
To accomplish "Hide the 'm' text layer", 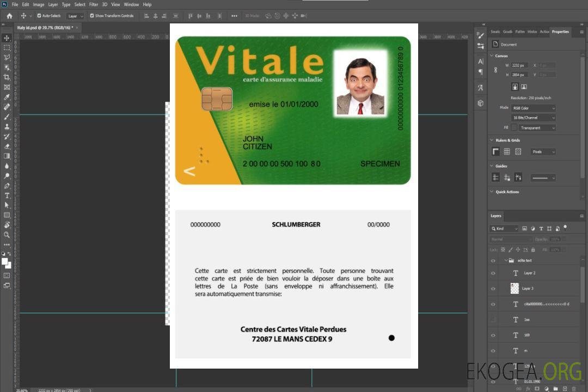I will (493, 351).
